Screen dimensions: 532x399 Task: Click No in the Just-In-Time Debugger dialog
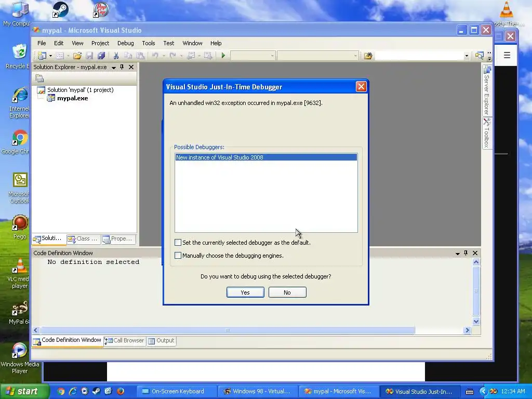coord(287,292)
